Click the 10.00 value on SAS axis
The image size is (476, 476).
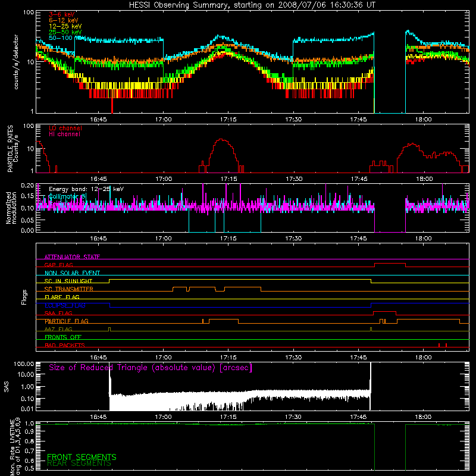point(26,374)
